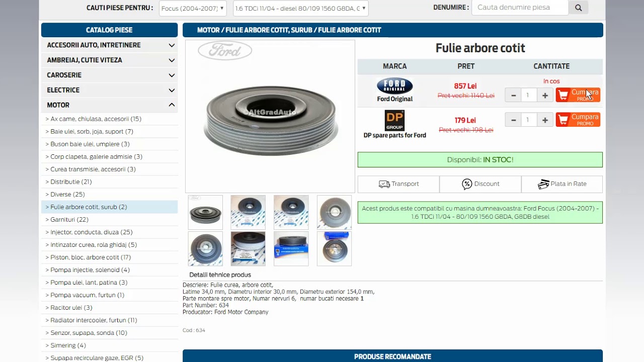The image size is (644, 362).
Task: Open Curea transmisie, accesorii (3)
Action: pos(91,169)
